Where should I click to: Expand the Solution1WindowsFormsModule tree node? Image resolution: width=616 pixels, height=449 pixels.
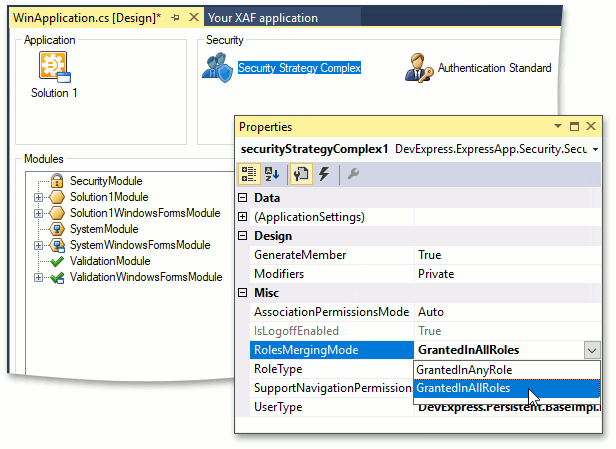click(x=38, y=213)
